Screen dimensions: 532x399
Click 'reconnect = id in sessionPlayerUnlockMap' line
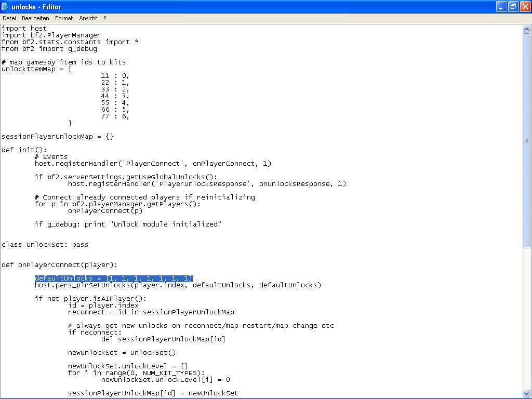[151, 312]
